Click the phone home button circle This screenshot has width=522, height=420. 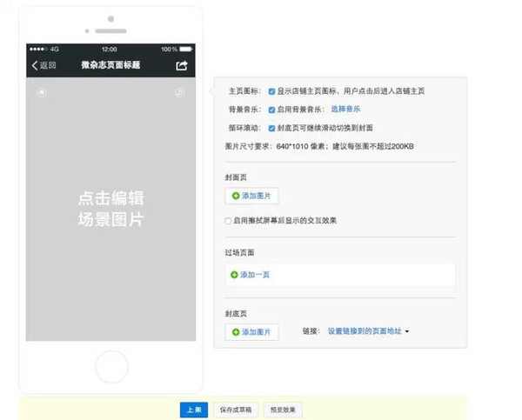tap(111, 366)
